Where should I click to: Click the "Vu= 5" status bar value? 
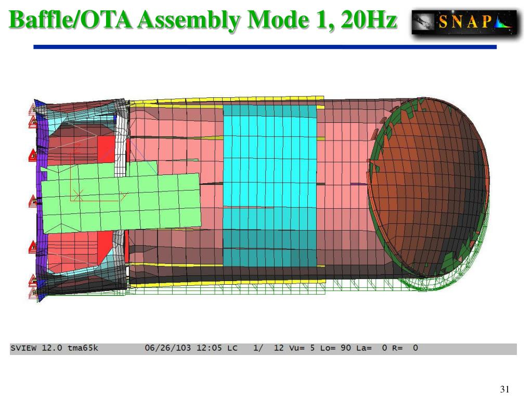pyautogui.click(x=302, y=348)
